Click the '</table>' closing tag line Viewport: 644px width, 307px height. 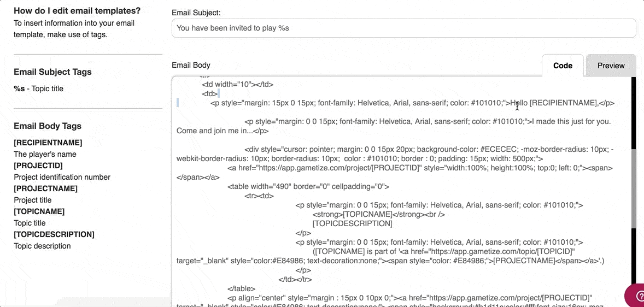click(242, 288)
